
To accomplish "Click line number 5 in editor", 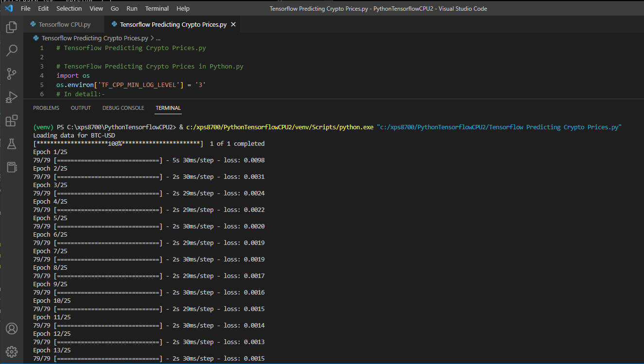I will pos(42,85).
